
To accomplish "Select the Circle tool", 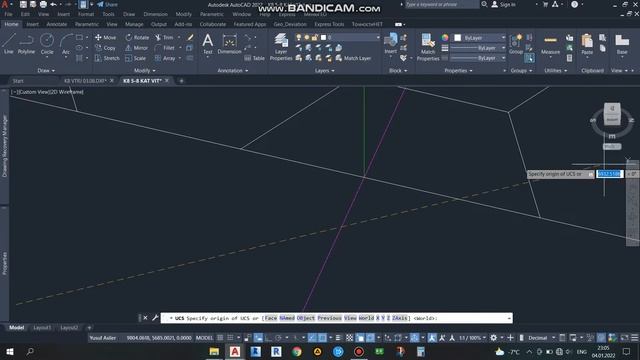I will click(x=47, y=44).
